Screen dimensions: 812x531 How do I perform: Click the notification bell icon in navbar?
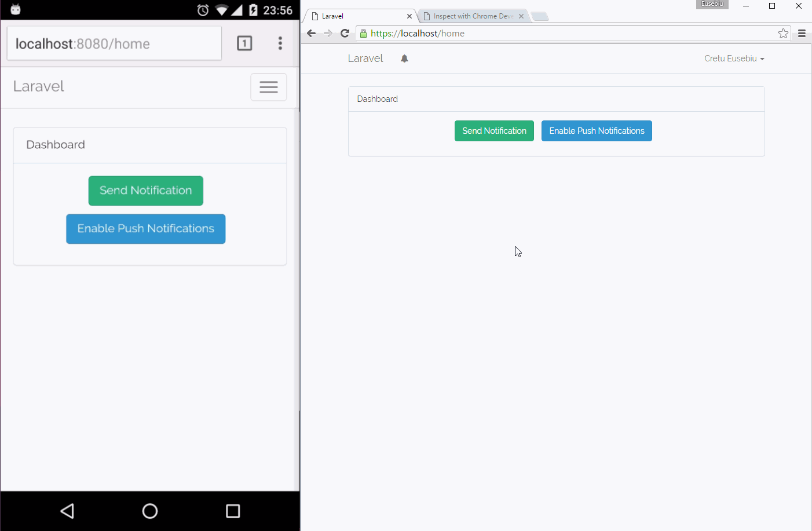pos(404,58)
